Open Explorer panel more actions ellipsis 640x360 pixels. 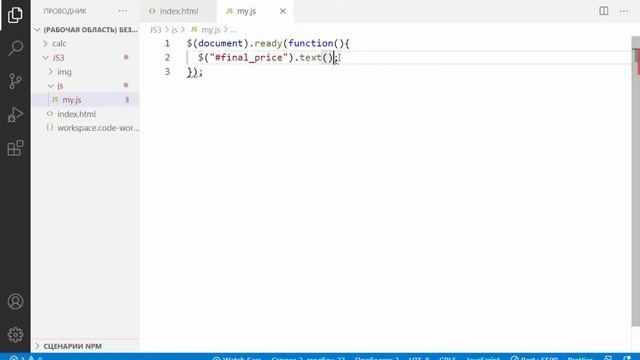pos(122,11)
